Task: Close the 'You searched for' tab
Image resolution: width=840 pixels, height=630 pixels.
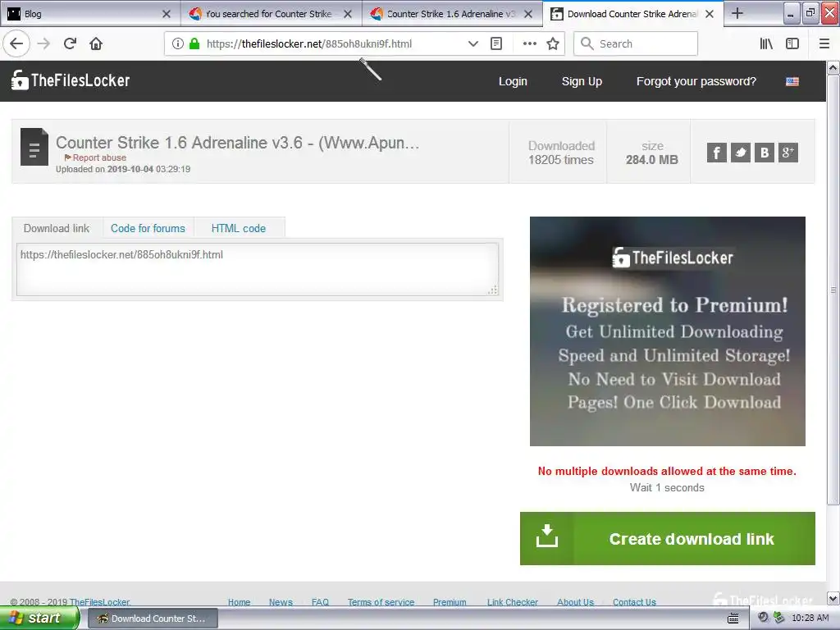Action: click(x=348, y=14)
